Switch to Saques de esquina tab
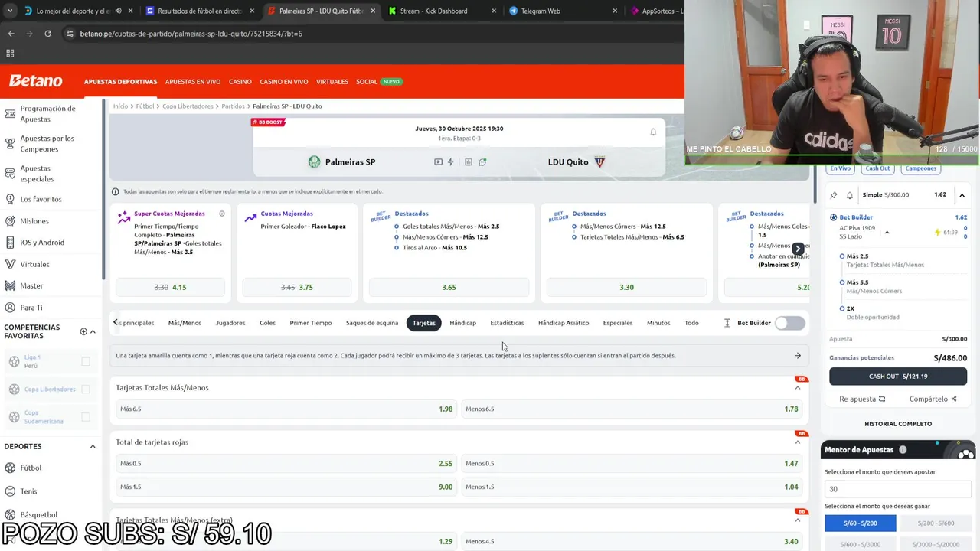The width and height of the screenshot is (980, 551). pyautogui.click(x=372, y=323)
